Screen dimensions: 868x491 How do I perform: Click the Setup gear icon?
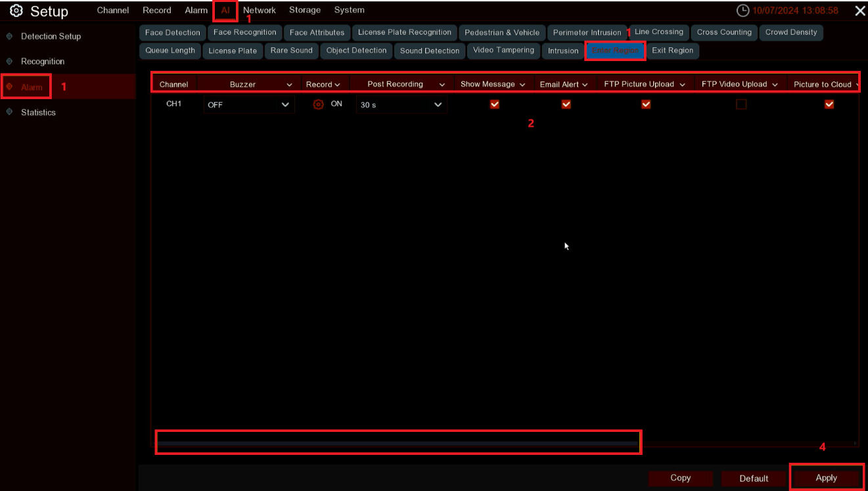pyautogui.click(x=16, y=11)
